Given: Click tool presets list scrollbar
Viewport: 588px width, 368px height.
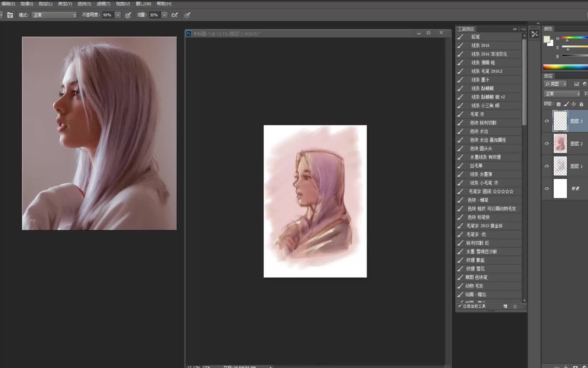Looking at the screenshot, I should [x=524, y=82].
